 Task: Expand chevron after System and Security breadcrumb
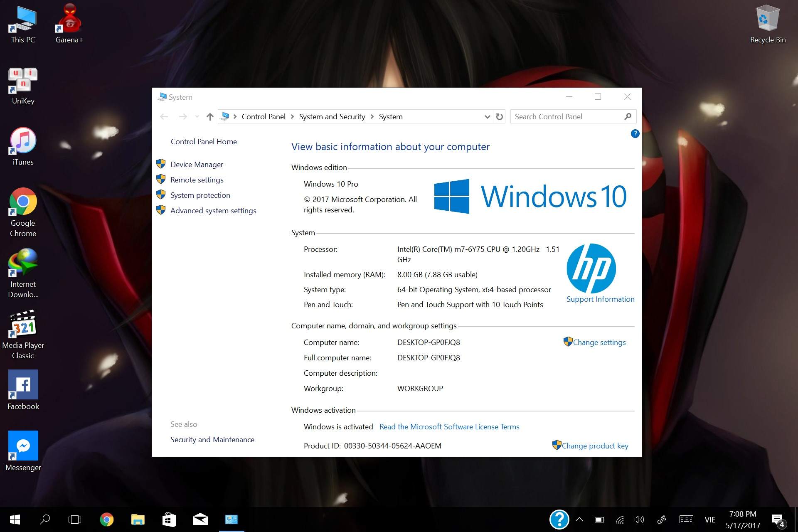point(372,117)
